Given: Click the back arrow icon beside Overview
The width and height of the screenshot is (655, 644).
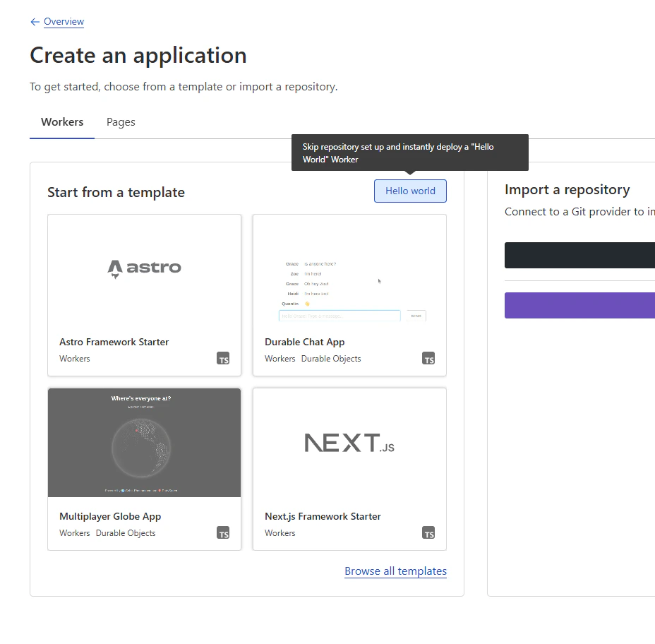Looking at the screenshot, I should pos(35,22).
